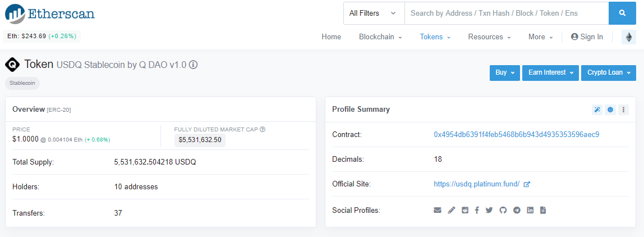Viewport: 644px width, 237px height.
Task: Open the LinkedIn social profile icon
Action: tap(530, 210)
